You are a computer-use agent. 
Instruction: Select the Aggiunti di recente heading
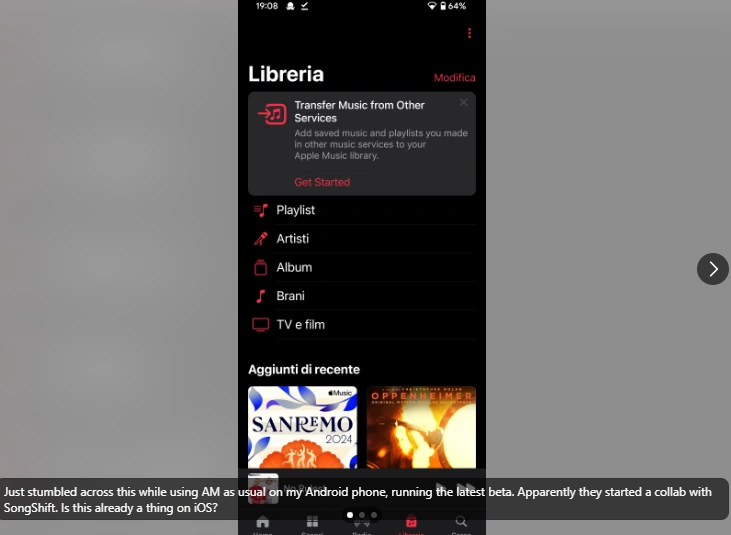coord(304,370)
